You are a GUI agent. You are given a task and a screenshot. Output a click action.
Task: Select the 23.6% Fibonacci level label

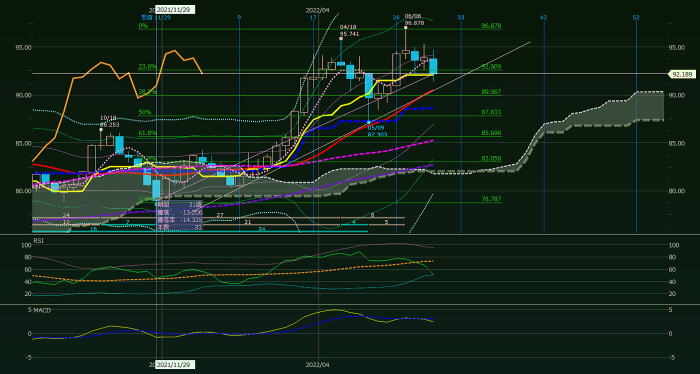pyautogui.click(x=147, y=67)
